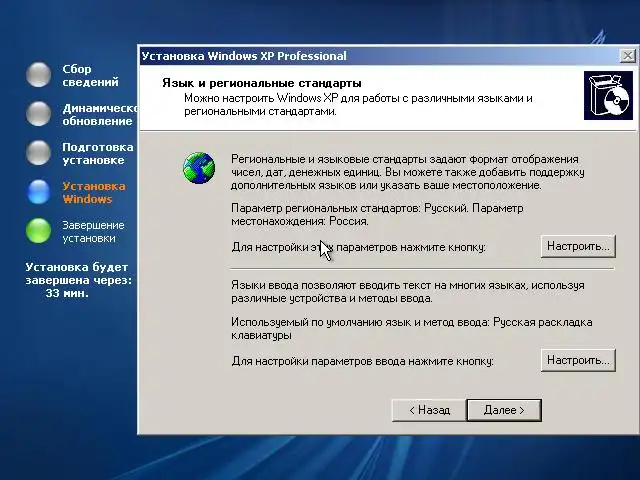Viewport: 640px width, 480px height.
Task: Go back with the Назад button
Action: (429, 410)
